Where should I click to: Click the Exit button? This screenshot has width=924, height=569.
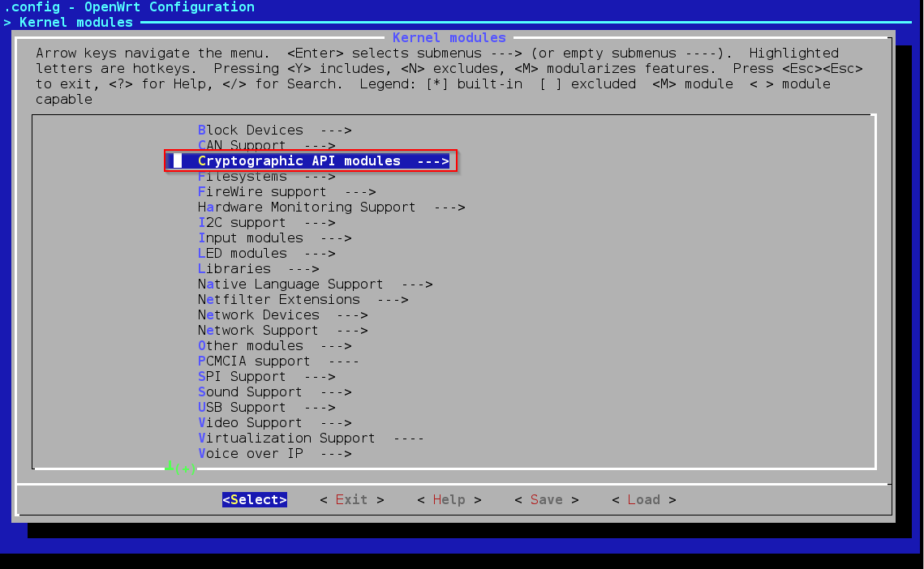click(351, 500)
